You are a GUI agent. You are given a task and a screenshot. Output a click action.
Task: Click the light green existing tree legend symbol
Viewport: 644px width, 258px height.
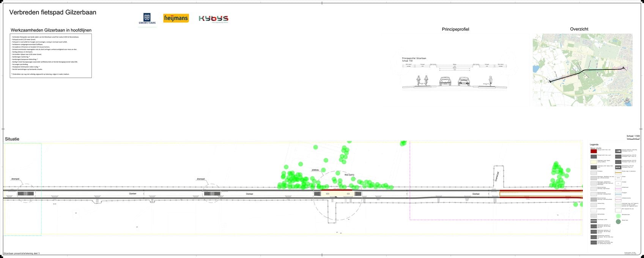618,216
